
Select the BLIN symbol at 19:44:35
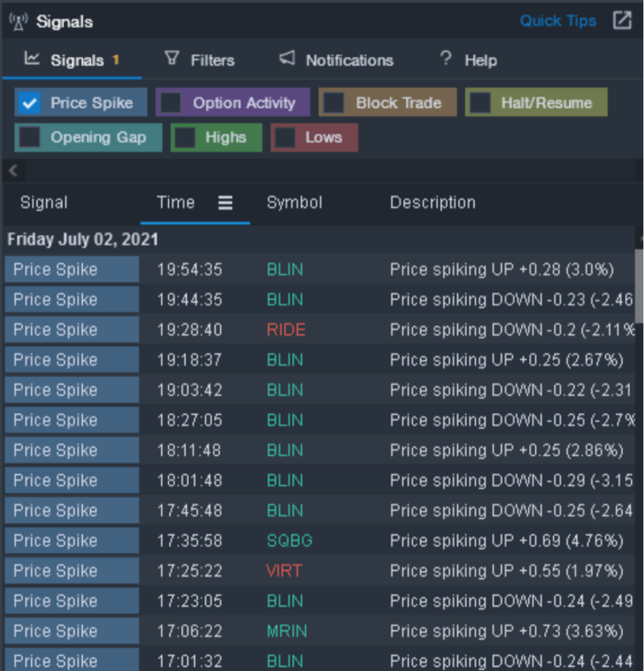pyautogui.click(x=285, y=300)
